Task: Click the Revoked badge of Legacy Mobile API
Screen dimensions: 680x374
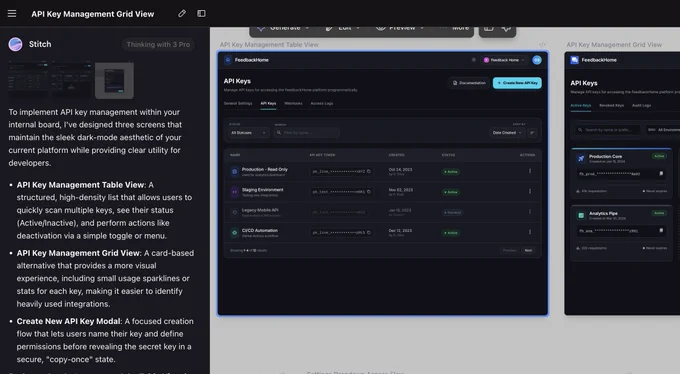Action: pyautogui.click(x=452, y=213)
